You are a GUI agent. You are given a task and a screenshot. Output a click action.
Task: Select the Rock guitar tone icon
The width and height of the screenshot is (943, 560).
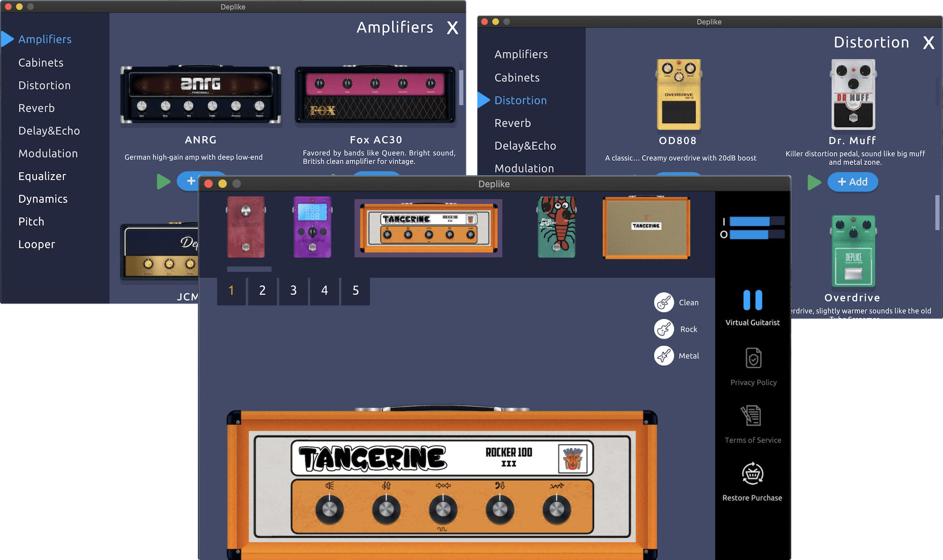coord(665,329)
